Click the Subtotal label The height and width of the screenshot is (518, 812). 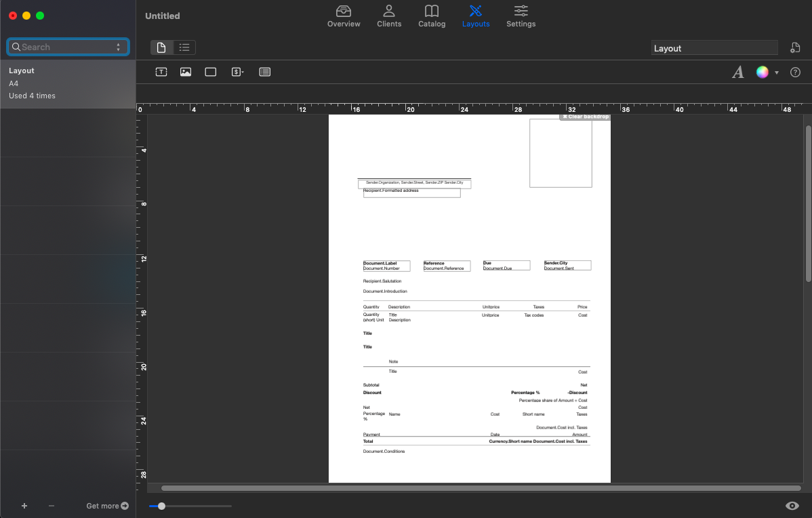[x=371, y=385]
